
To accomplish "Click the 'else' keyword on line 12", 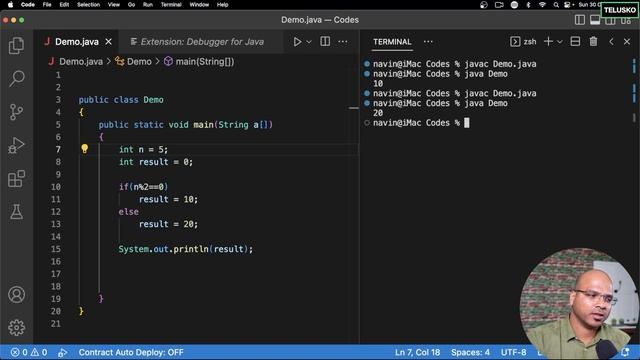I will click(x=129, y=212).
